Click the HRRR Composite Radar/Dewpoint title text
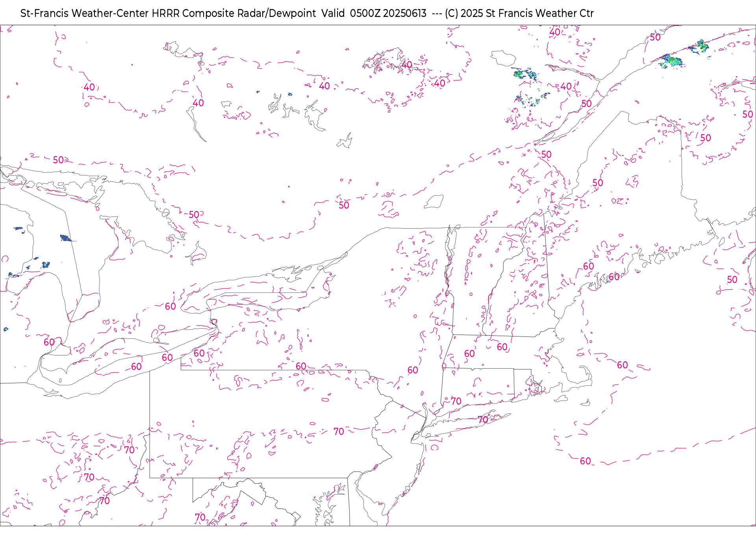The height and width of the screenshot is (551, 756). click(x=233, y=13)
